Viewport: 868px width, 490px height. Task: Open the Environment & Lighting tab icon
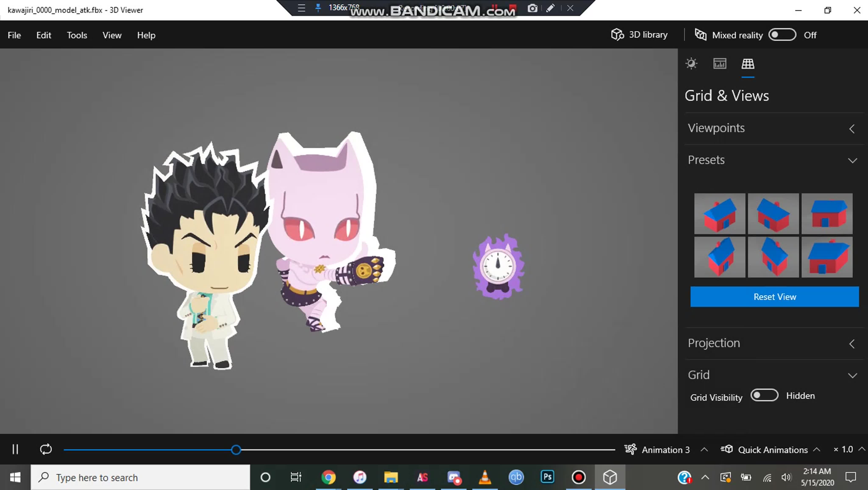pos(691,64)
